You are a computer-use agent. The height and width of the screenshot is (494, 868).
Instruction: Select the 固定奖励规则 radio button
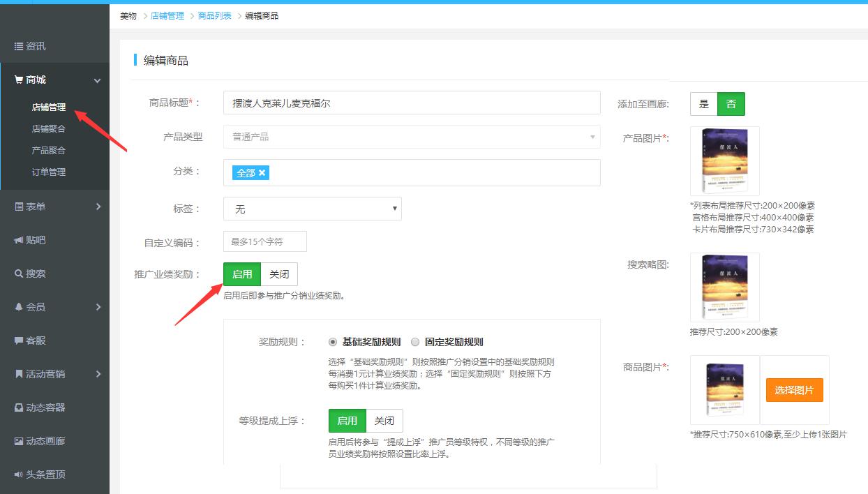point(415,341)
